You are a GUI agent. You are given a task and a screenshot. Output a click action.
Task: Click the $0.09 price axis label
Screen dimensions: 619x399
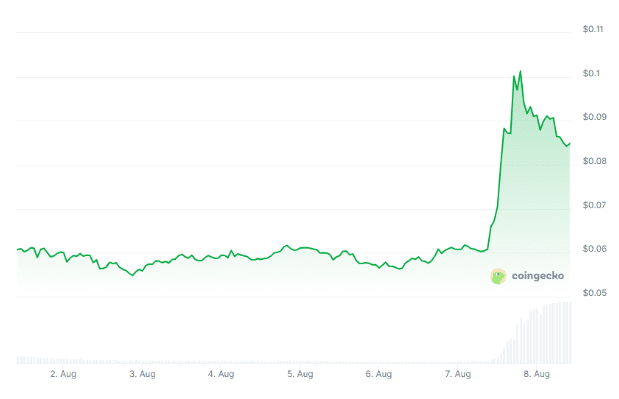point(595,117)
